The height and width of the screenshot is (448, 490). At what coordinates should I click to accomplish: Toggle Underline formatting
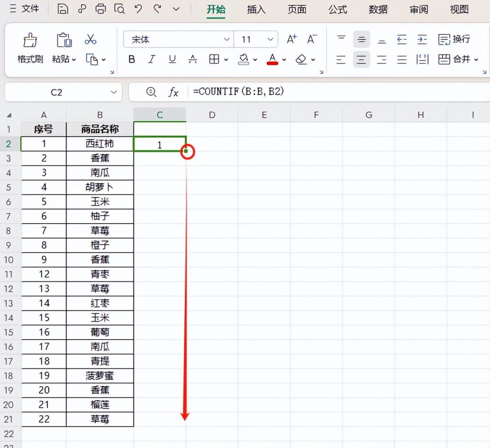tap(172, 59)
